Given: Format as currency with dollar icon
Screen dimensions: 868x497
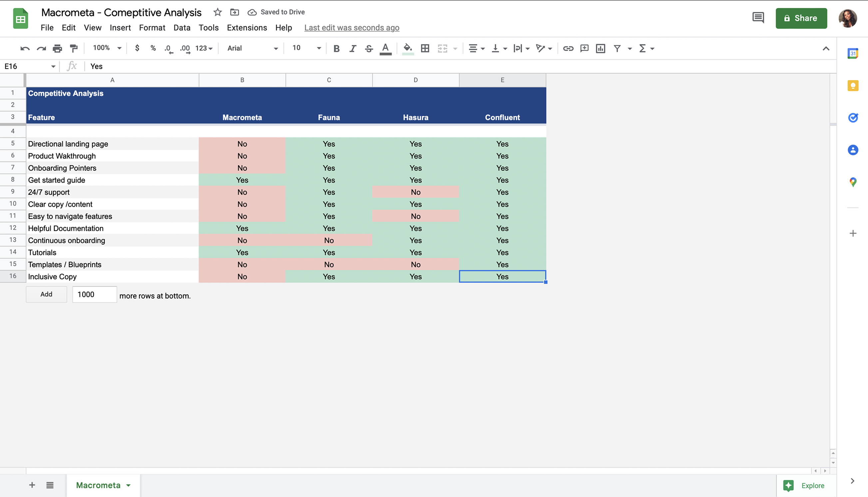Looking at the screenshot, I should tap(137, 48).
